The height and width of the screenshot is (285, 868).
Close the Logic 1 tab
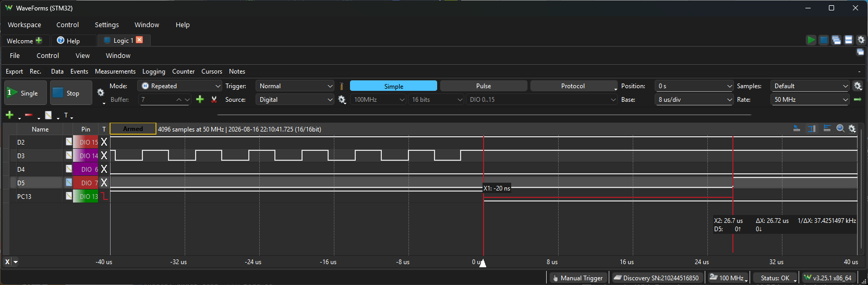139,40
